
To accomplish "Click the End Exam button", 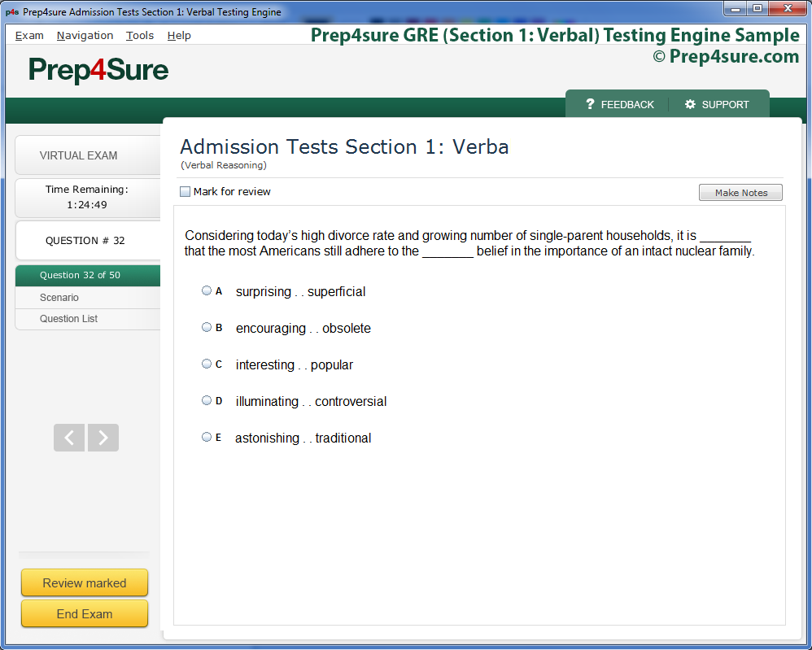I will (x=84, y=613).
